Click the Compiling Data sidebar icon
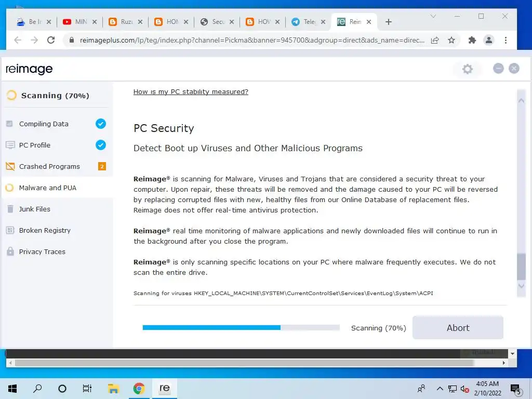Image resolution: width=532 pixels, height=399 pixels. pyautogui.click(x=9, y=124)
